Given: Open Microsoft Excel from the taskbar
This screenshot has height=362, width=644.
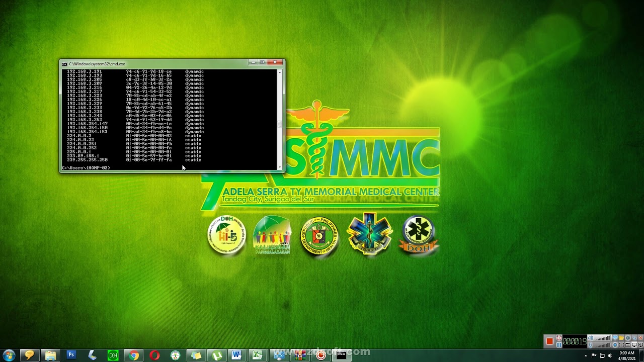Looking at the screenshot, I should [258, 355].
